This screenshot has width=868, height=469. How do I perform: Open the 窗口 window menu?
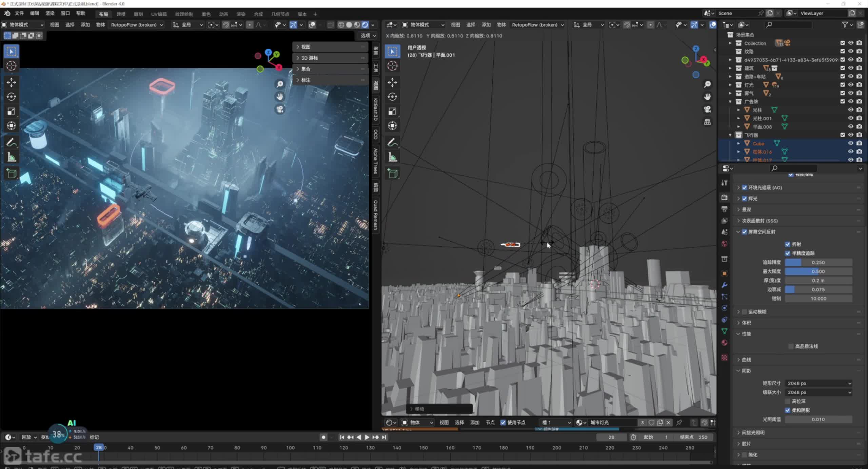[65, 14]
